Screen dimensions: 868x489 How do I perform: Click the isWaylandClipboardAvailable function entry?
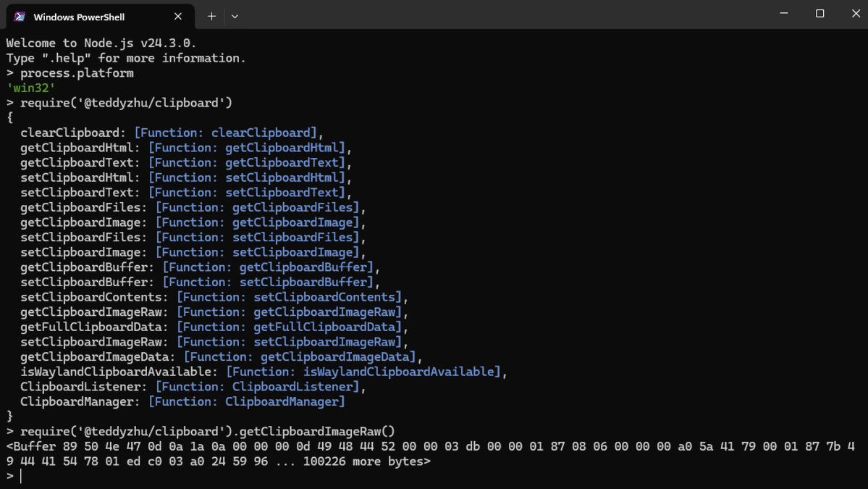264,372
